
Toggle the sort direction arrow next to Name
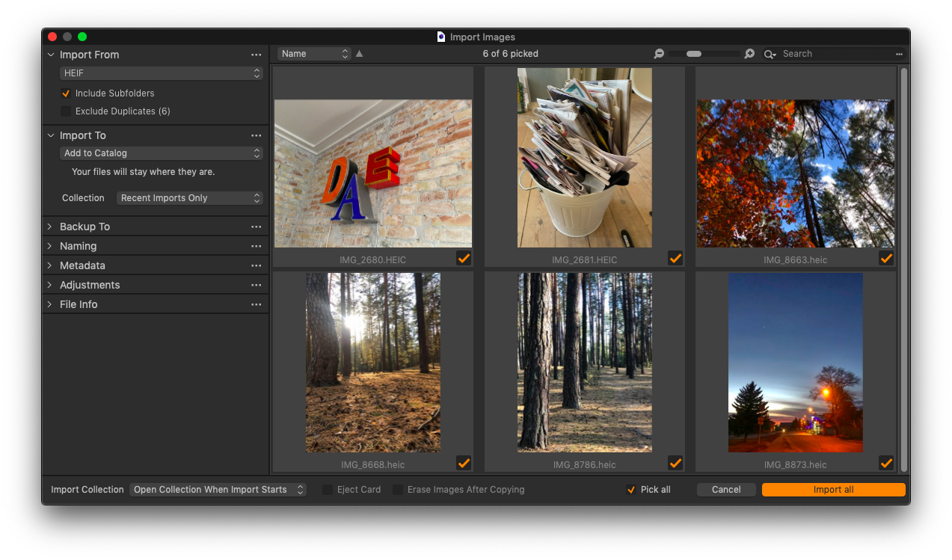[x=359, y=54]
